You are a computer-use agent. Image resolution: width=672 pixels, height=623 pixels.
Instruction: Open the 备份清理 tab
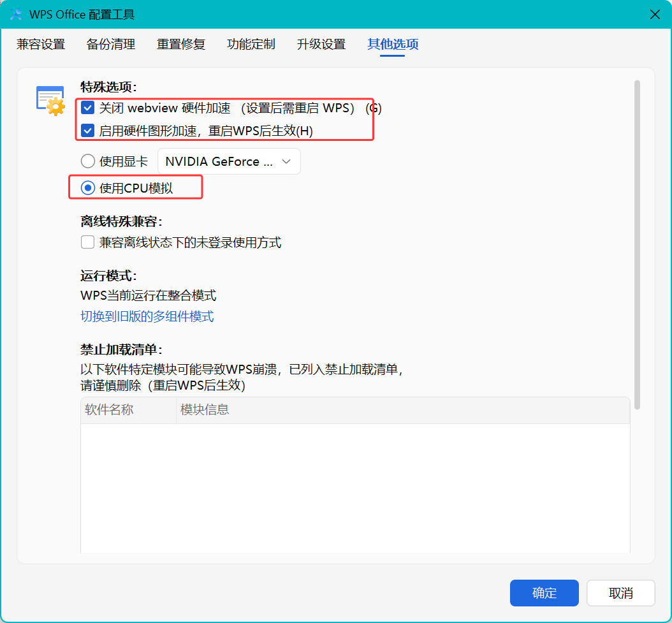pyautogui.click(x=110, y=44)
